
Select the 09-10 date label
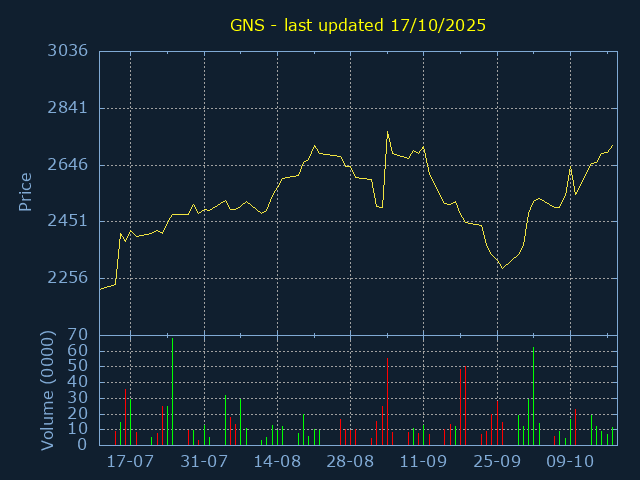(x=570, y=463)
